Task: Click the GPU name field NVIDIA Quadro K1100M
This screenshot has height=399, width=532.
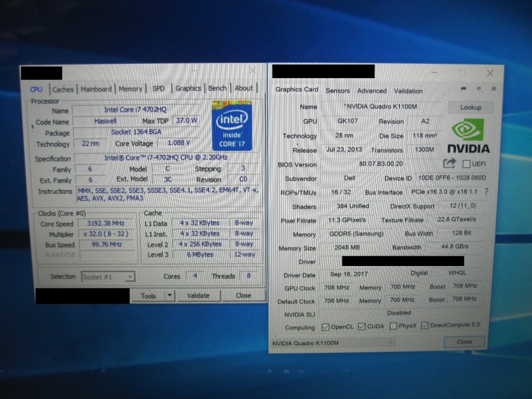Action: tap(382, 107)
